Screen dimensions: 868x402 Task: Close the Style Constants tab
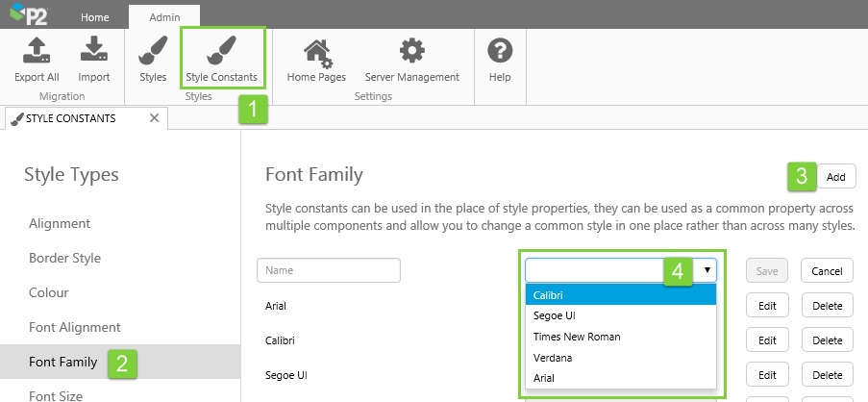coord(154,118)
